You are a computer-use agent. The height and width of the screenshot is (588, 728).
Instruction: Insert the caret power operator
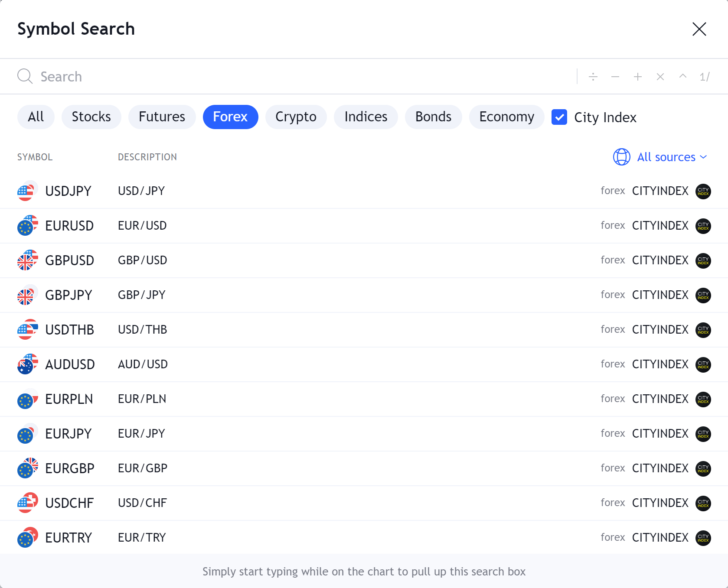683,77
